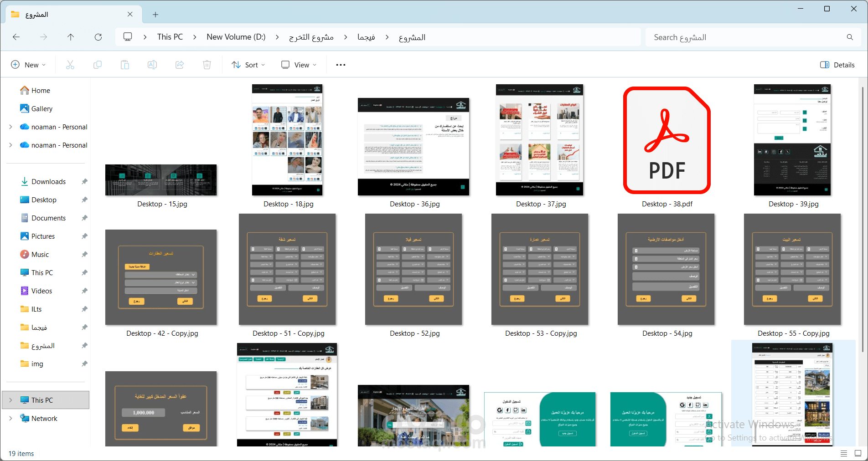Unpin Downloads using its pin icon
Screen dimensions: 868x461
click(x=84, y=182)
